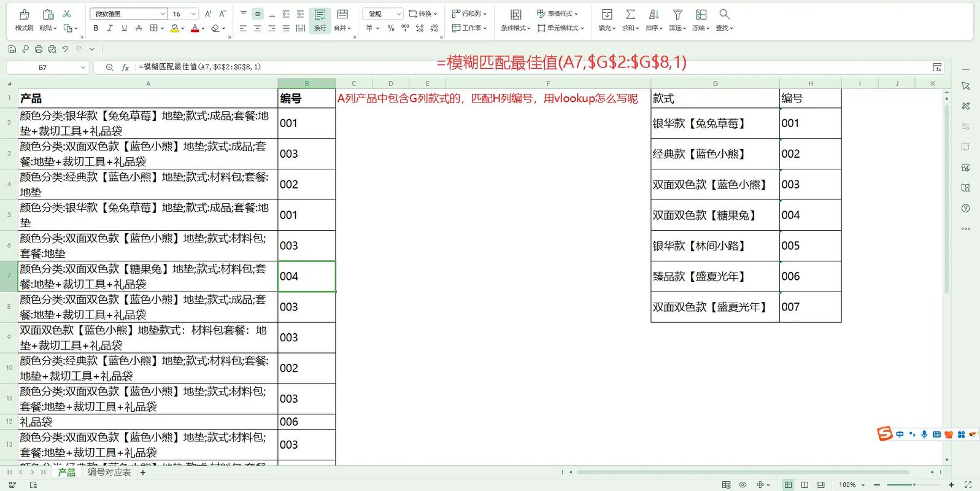Click the help question mark sidebar icon
Screen dimensions: 980x491
pyautogui.click(x=966, y=209)
